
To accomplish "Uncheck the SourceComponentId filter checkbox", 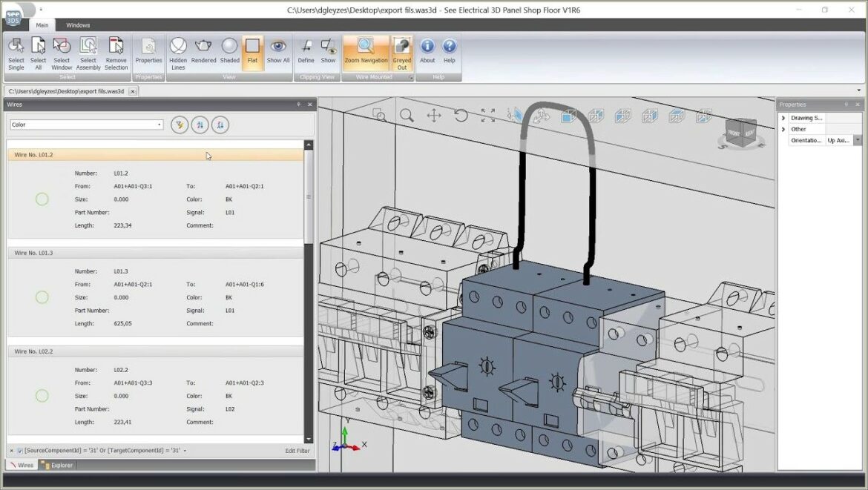I will click(x=20, y=451).
